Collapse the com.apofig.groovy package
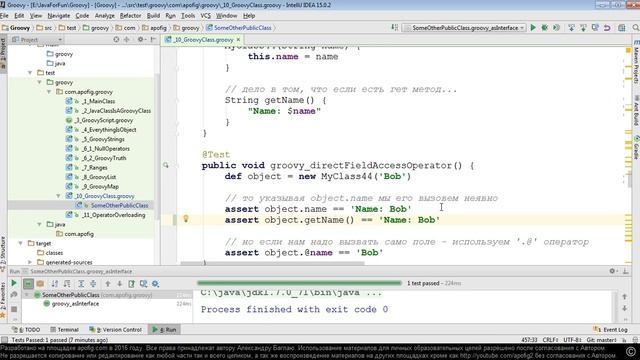 coord(49,92)
